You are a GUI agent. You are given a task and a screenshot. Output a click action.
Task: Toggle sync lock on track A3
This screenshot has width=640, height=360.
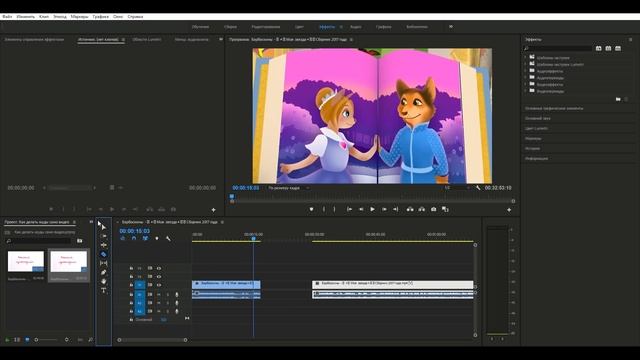[150, 311]
